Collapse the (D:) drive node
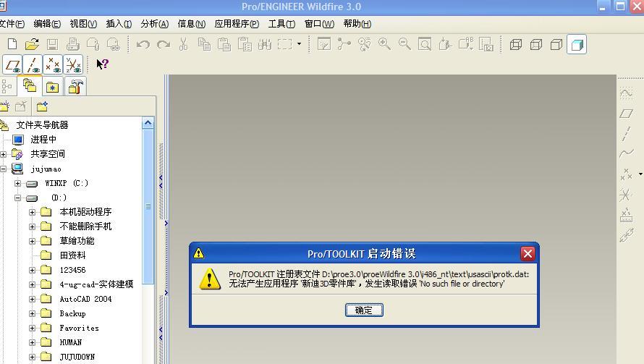Viewport: 644px width, 364px height. 17,198
